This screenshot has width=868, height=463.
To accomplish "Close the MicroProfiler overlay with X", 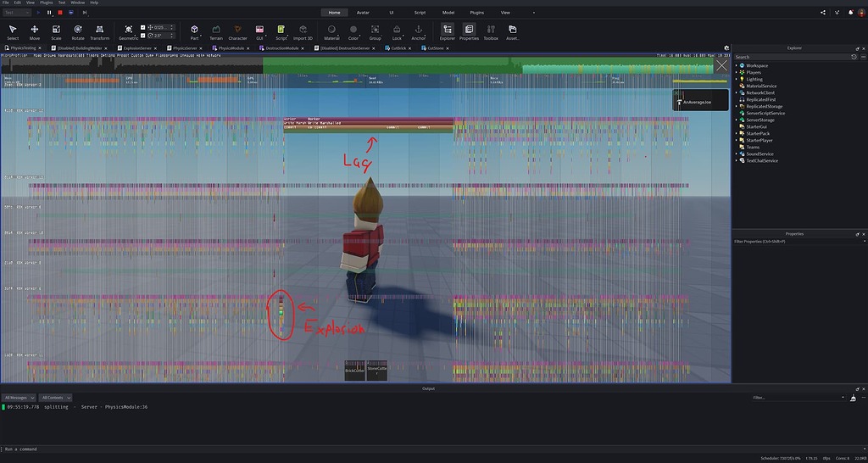I will [x=721, y=64].
